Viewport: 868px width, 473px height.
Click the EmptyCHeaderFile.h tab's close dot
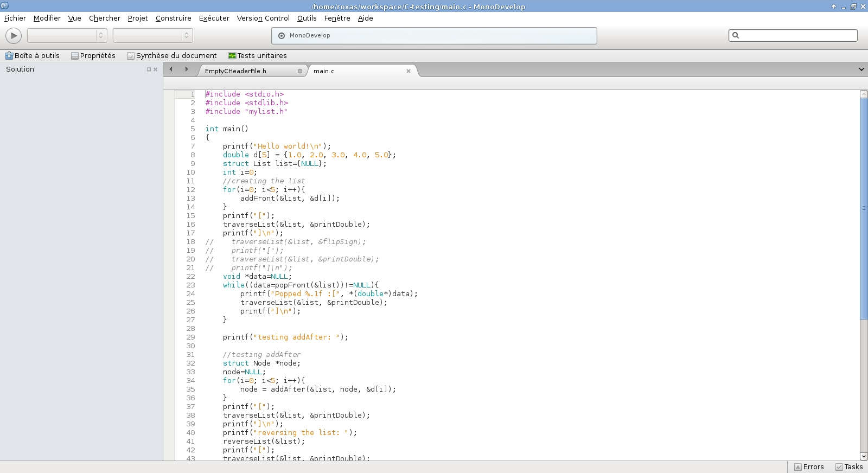[x=300, y=71]
